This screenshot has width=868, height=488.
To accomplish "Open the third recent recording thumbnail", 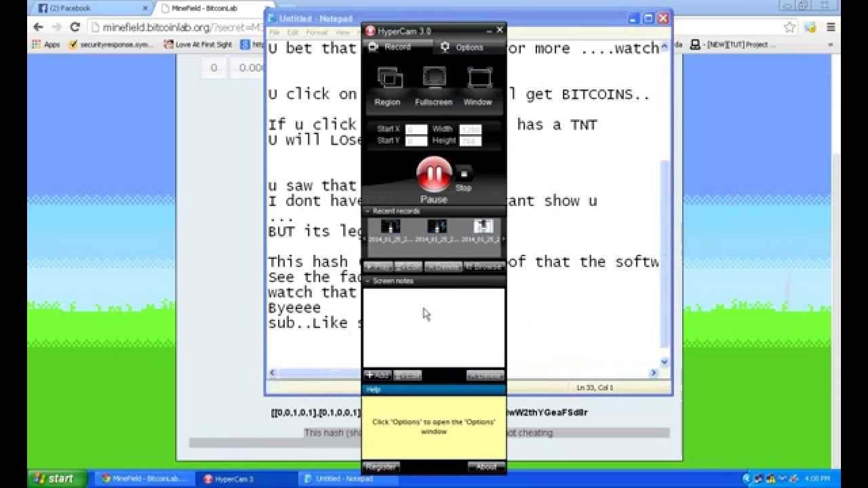I will click(x=483, y=226).
